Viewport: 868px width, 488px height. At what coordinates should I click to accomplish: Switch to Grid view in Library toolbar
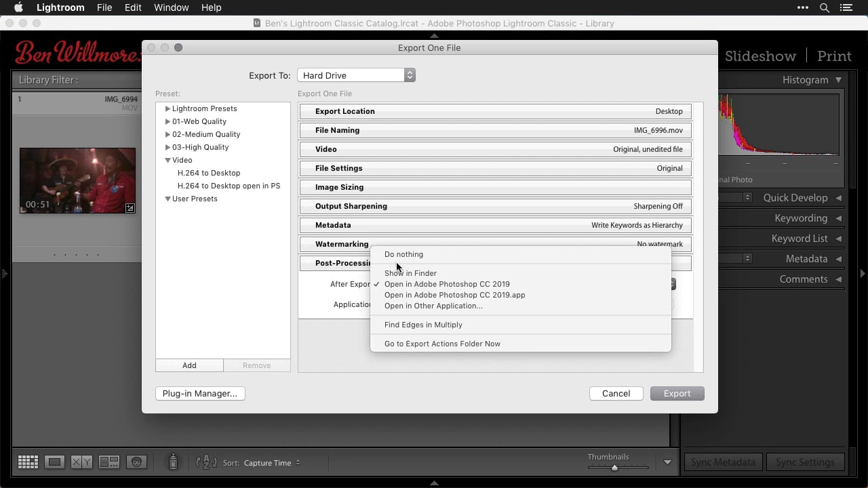click(28, 462)
